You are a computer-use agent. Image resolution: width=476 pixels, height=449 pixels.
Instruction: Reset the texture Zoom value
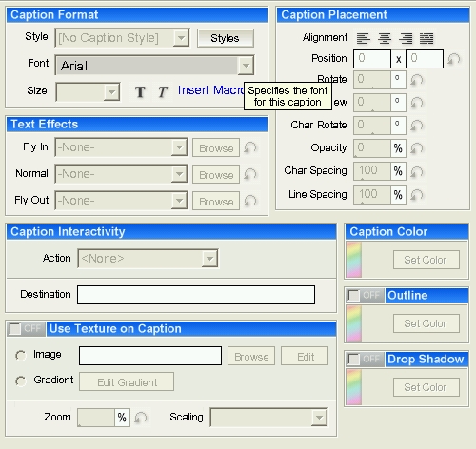pos(140,418)
